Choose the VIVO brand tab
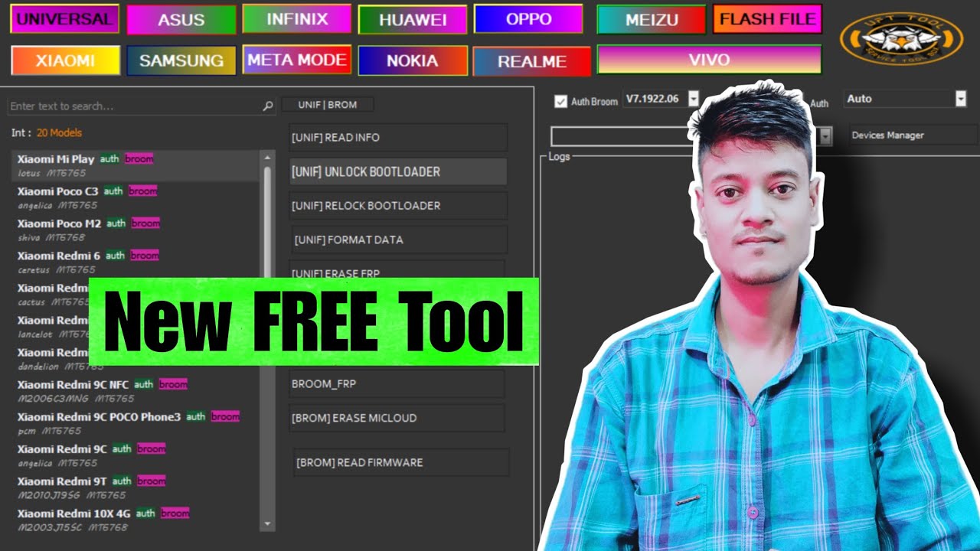The height and width of the screenshot is (551, 980). [x=709, y=60]
